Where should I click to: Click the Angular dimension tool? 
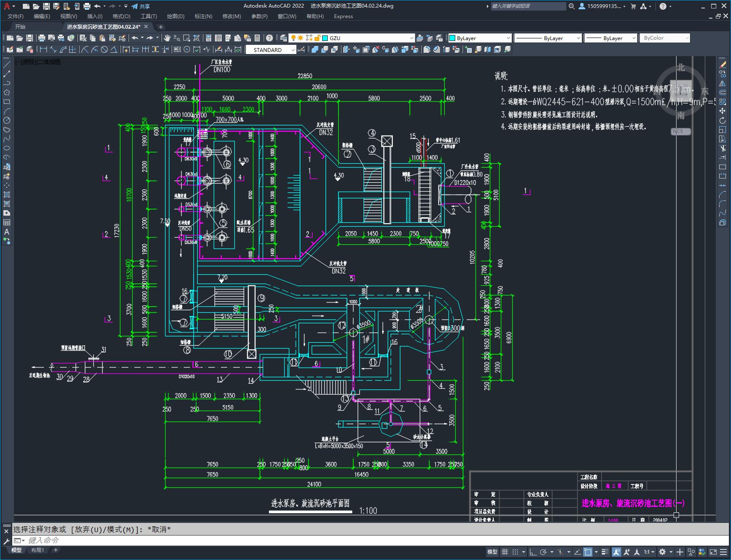coord(114,50)
